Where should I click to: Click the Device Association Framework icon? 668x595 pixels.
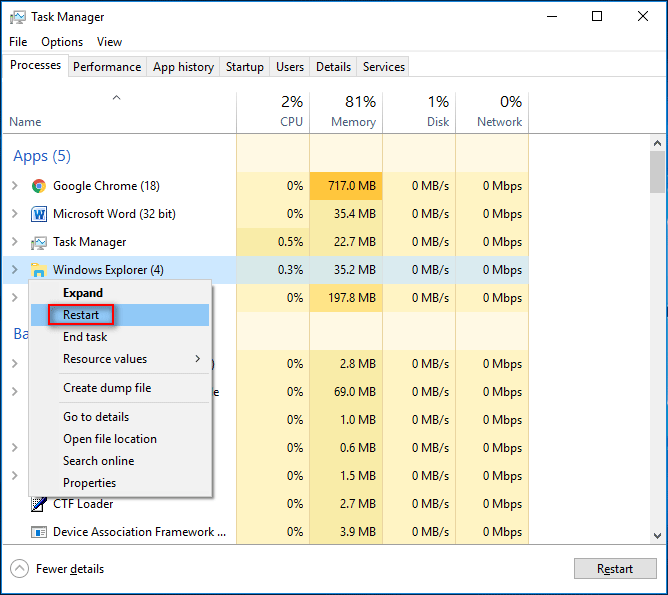tap(39, 532)
